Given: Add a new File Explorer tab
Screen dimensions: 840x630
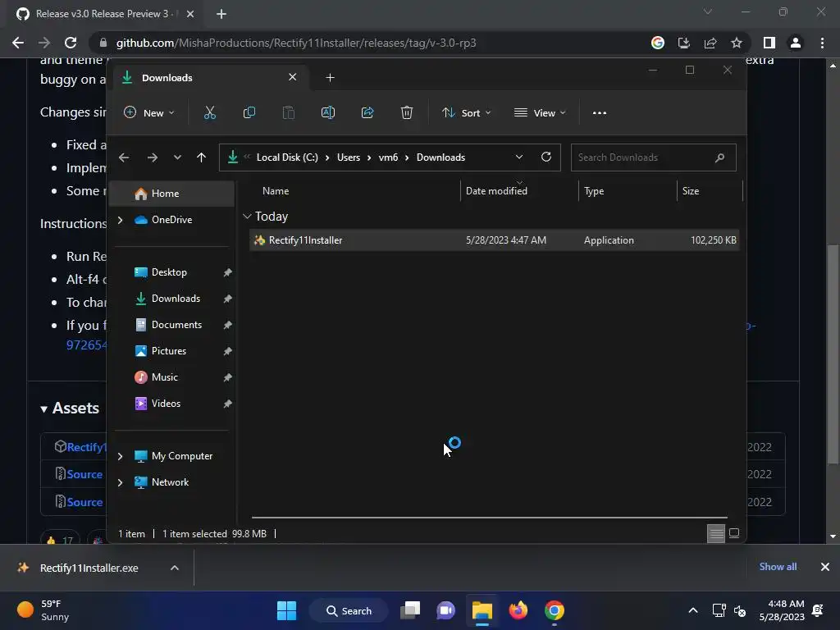Looking at the screenshot, I should tap(330, 78).
